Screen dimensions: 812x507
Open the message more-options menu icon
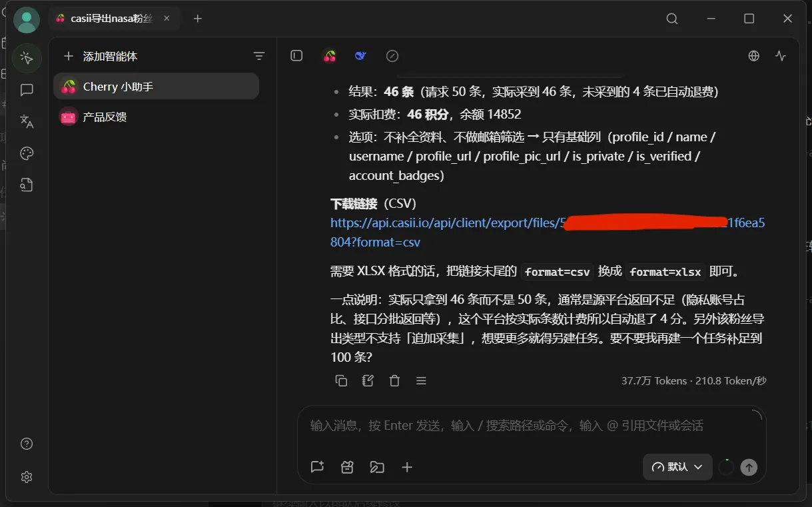coord(421,380)
